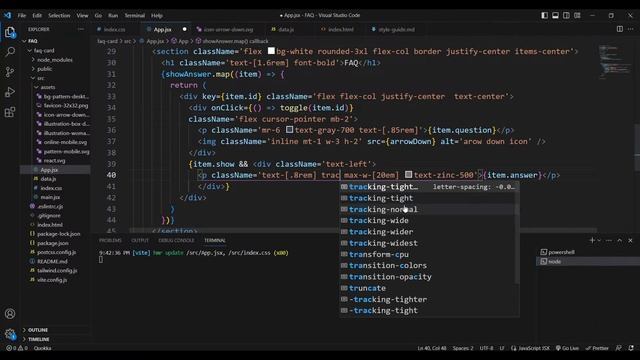
Task: Open the terminal launch profile dropdown
Action: pyautogui.click(x=599, y=240)
